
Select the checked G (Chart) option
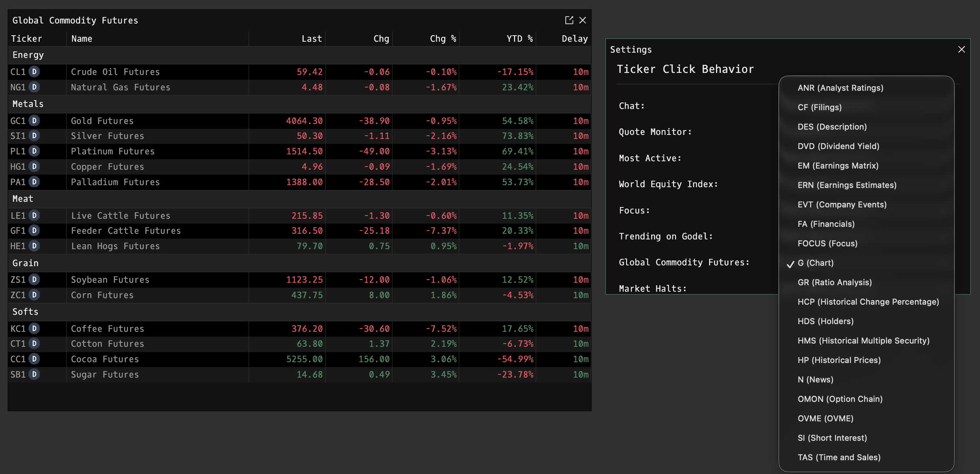point(866,263)
